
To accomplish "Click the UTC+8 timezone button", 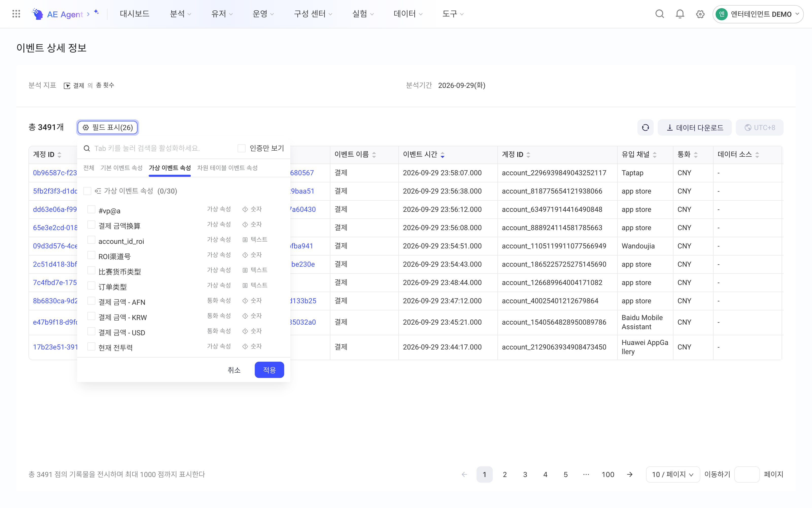I will click(760, 128).
